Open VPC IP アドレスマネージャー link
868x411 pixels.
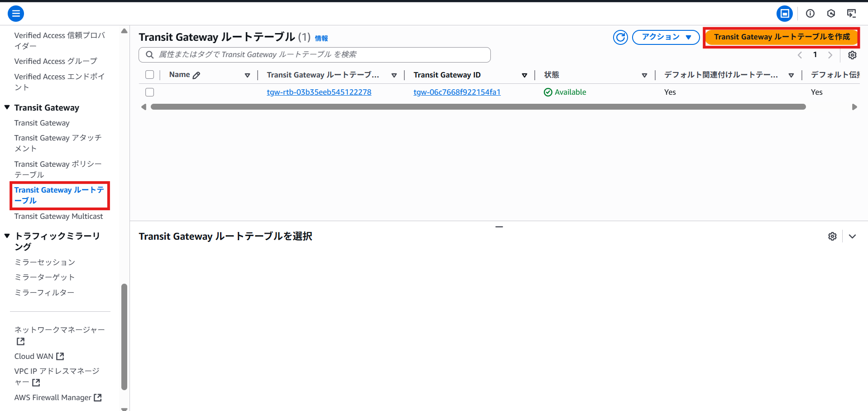point(57,377)
